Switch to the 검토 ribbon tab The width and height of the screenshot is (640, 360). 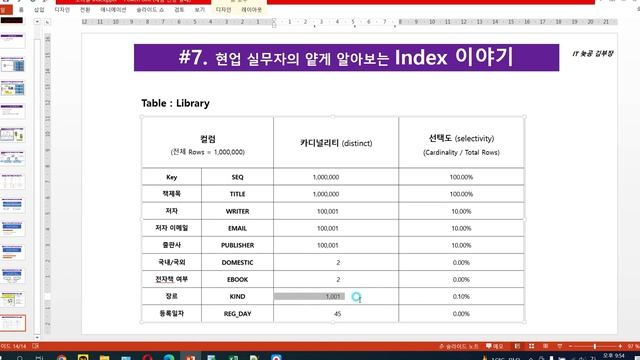tap(179, 9)
